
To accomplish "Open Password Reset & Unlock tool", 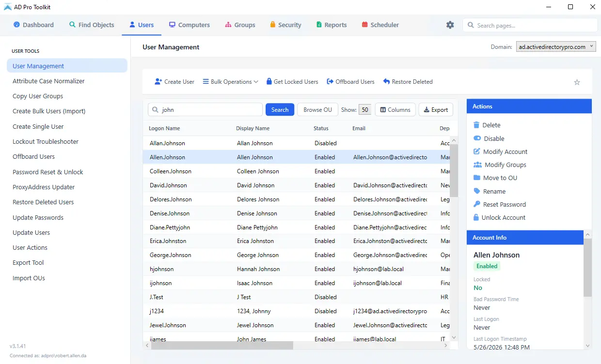I will (x=67, y=172).
